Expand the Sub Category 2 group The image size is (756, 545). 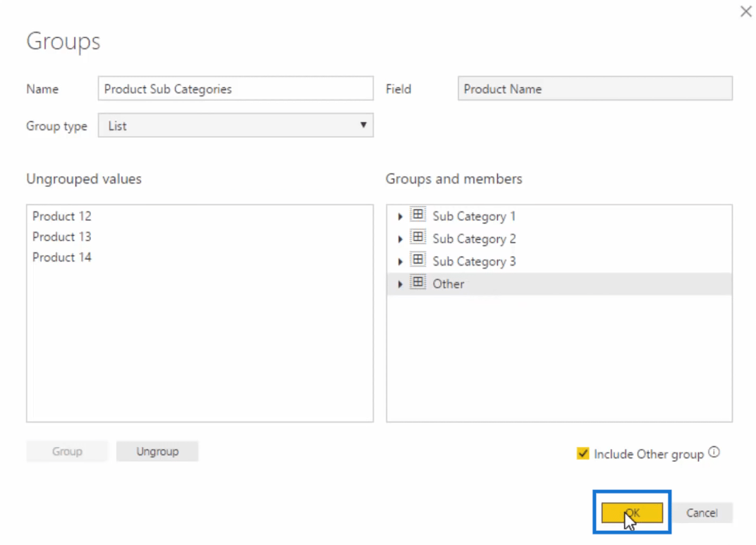(x=400, y=239)
